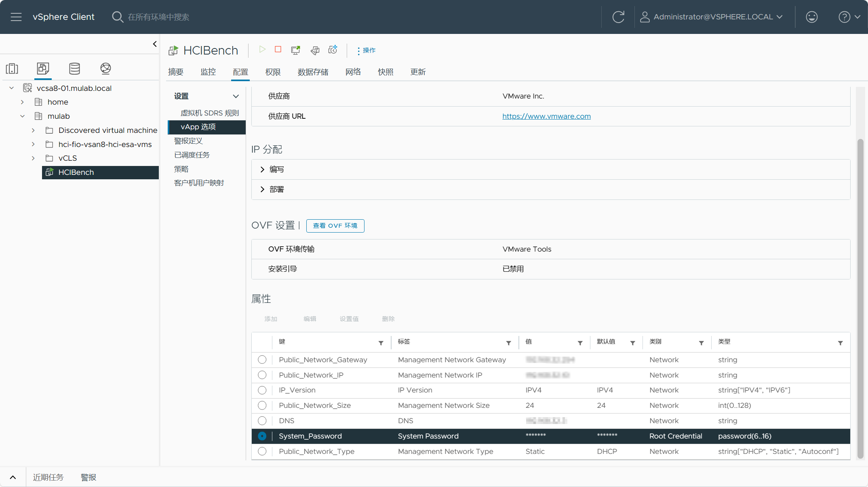Open the hamburger navigation menu
The width and height of the screenshot is (868, 487).
(x=16, y=17)
